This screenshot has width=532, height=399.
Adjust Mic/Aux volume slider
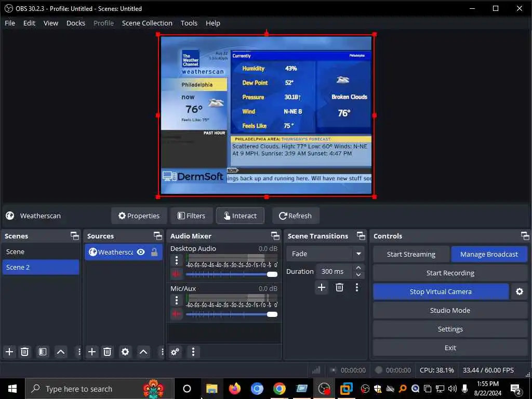(232, 314)
